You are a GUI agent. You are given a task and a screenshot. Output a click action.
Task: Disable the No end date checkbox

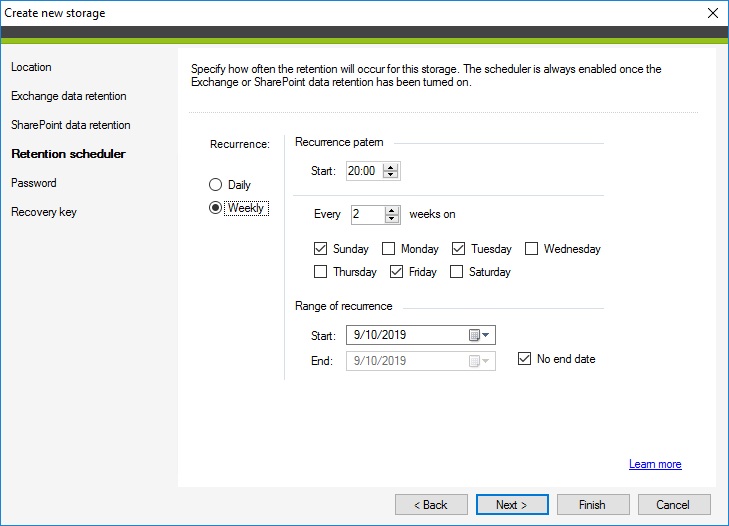524,359
